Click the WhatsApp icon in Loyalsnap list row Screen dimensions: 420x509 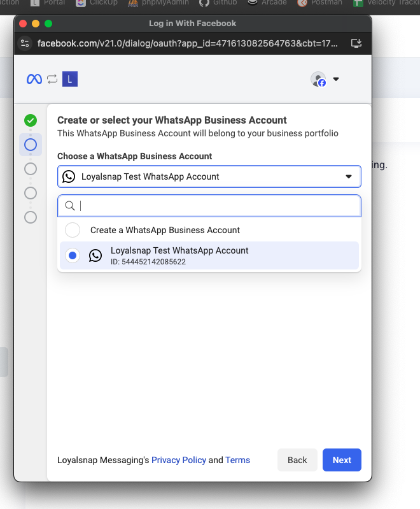pyautogui.click(x=95, y=256)
